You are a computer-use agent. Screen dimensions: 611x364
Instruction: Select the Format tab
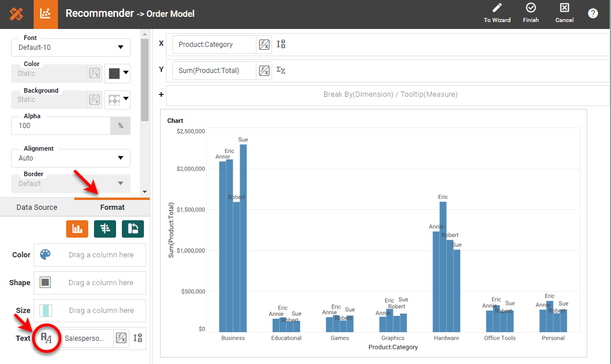pos(112,208)
